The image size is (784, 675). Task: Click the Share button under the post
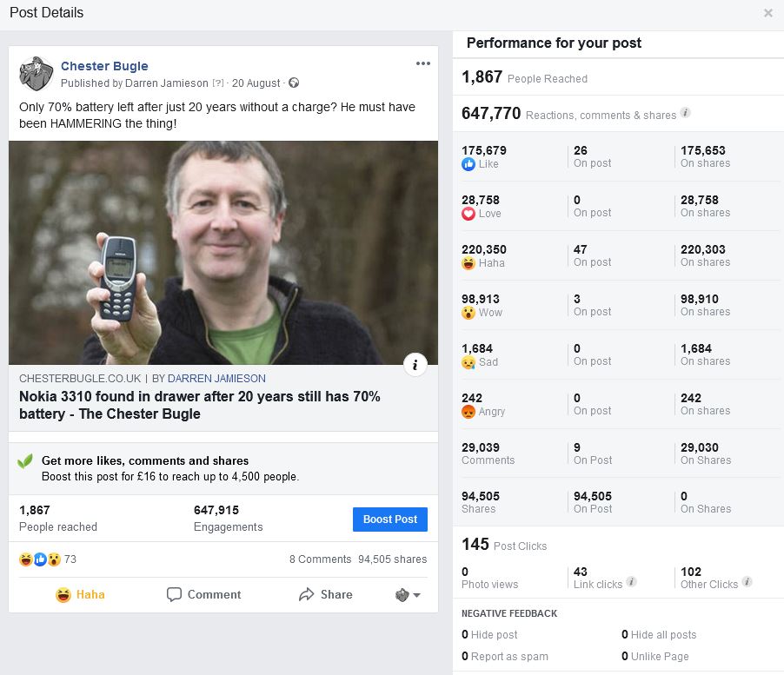[325, 595]
